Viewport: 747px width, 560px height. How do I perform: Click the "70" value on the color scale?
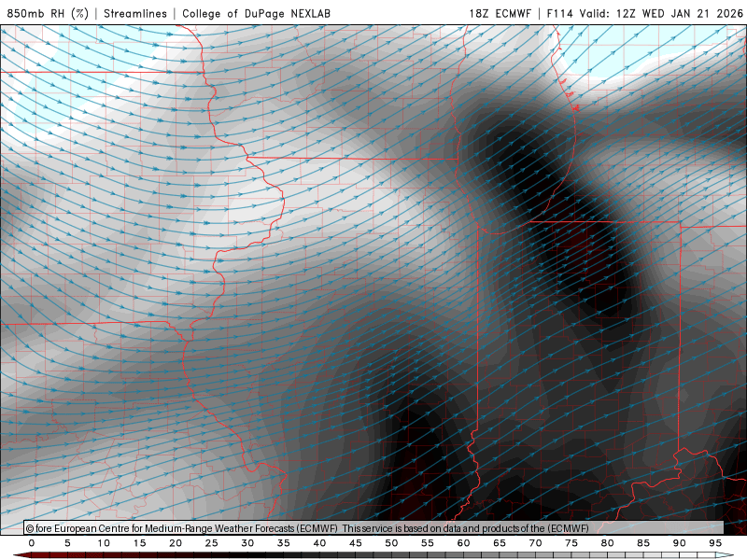point(535,543)
